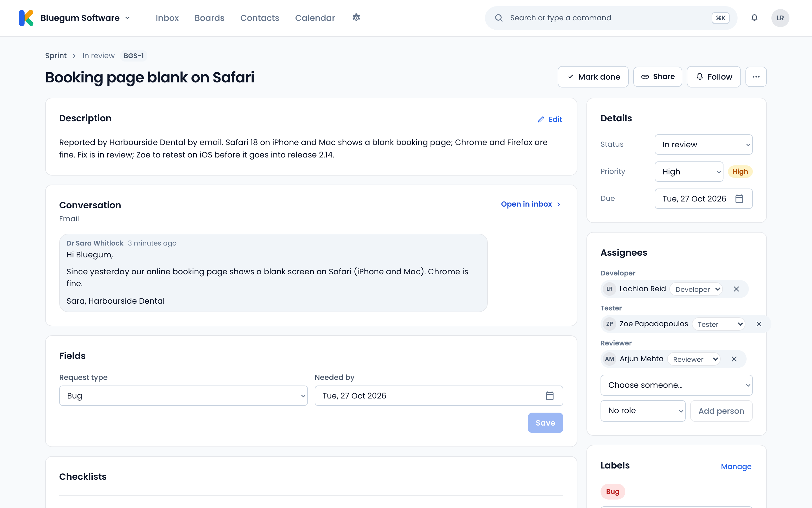Manage labels
The image size is (812, 508).
736,466
